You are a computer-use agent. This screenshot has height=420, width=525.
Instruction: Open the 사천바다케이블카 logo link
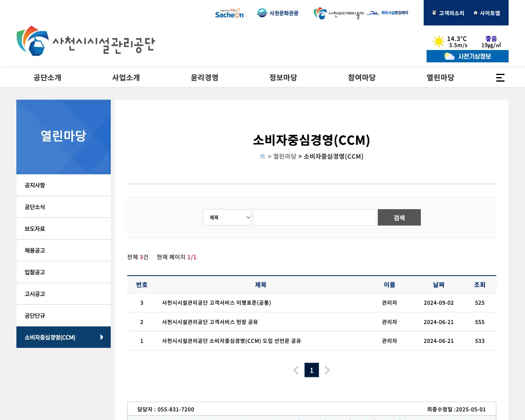coord(339,14)
